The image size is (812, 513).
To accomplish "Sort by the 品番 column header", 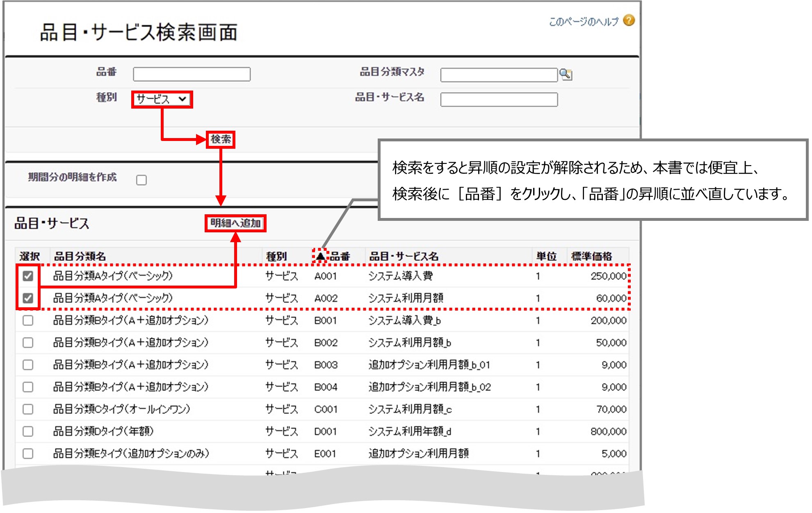I will click(x=340, y=256).
